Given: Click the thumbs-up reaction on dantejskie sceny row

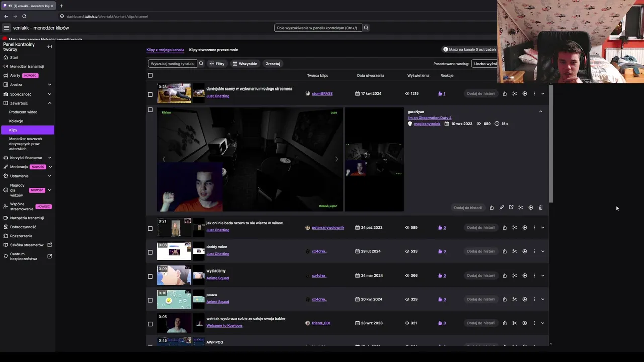Looking at the screenshot, I should click(x=441, y=94).
